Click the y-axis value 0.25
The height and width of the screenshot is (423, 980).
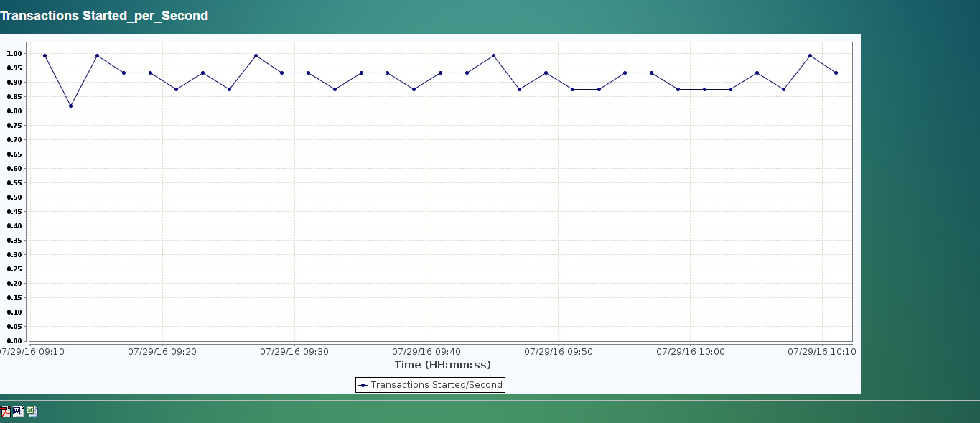click(x=14, y=269)
